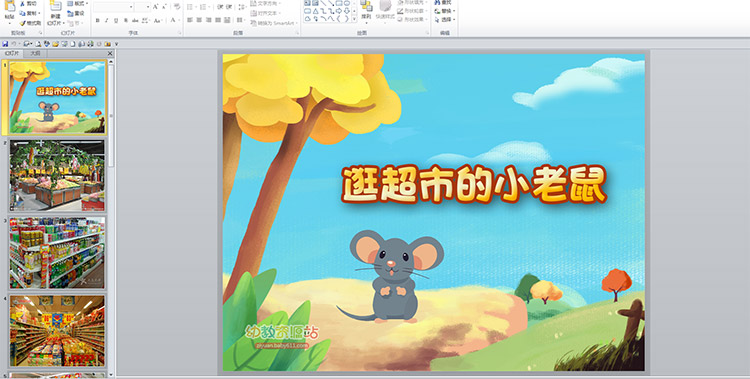Viewport: 750px width, 379px height.
Task: Open the Change Case (Aa) dropdown
Action: click(158, 20)
